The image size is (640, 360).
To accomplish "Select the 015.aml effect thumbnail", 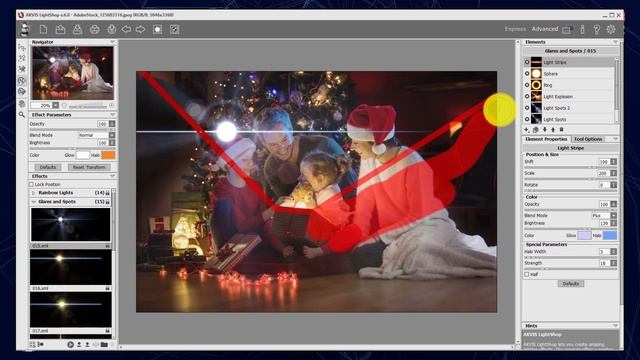I will click(71, 224).
